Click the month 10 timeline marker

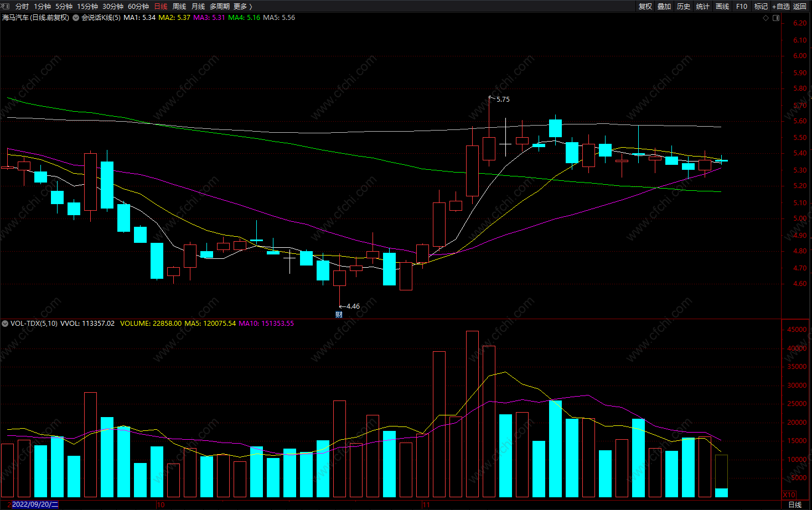coord(161,504)
